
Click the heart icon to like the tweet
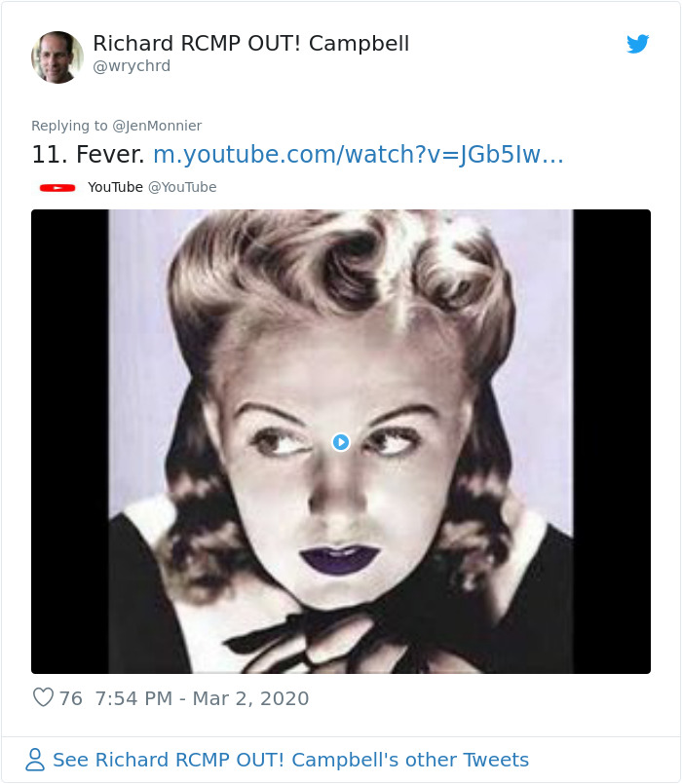pos(43,698)
